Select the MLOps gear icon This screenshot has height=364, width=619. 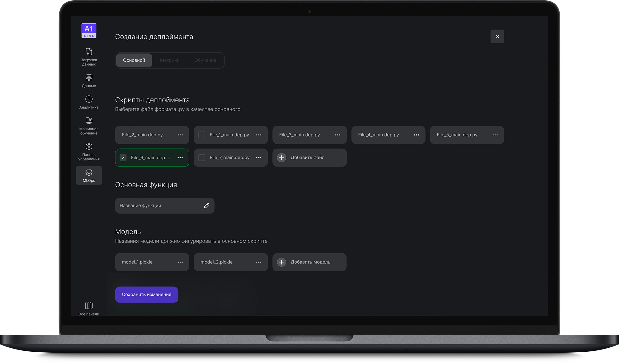click(89, 172)
